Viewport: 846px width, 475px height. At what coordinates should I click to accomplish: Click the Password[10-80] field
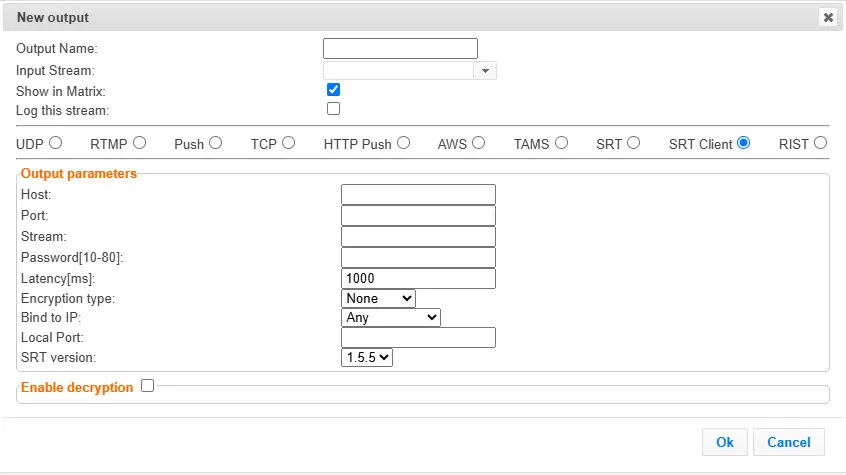(x=418, y=257)
